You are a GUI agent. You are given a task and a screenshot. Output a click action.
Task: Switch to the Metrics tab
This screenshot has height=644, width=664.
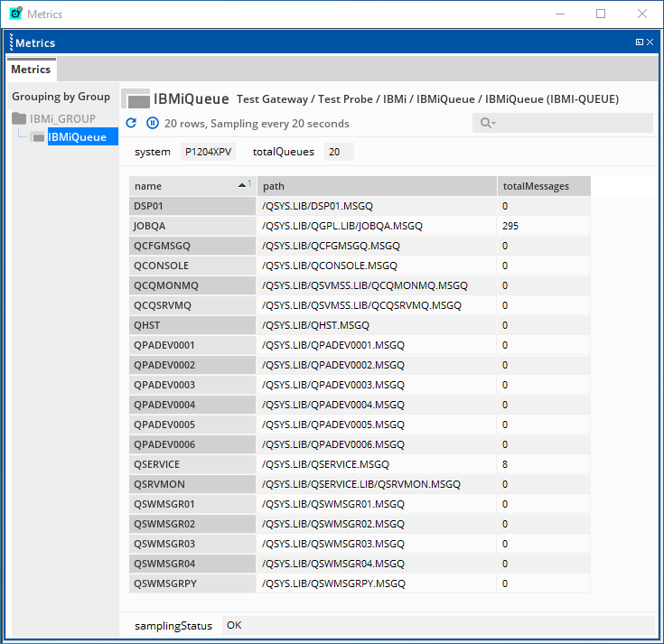(x=31, y=70)
